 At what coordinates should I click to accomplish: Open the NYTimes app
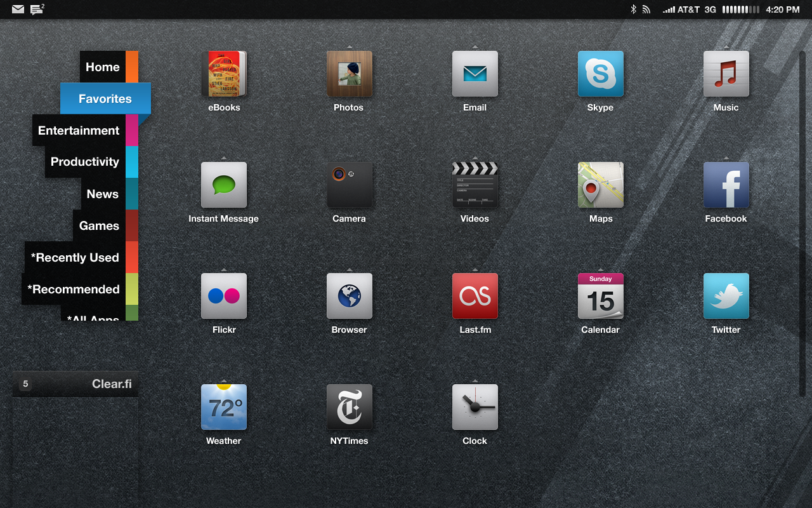350,407
